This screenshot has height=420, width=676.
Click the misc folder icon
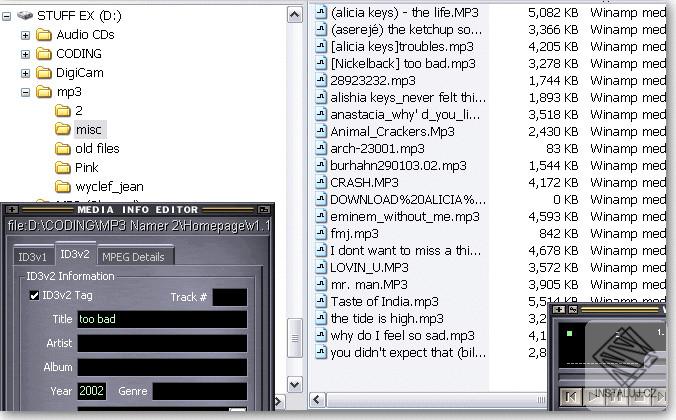pos(63,129)
